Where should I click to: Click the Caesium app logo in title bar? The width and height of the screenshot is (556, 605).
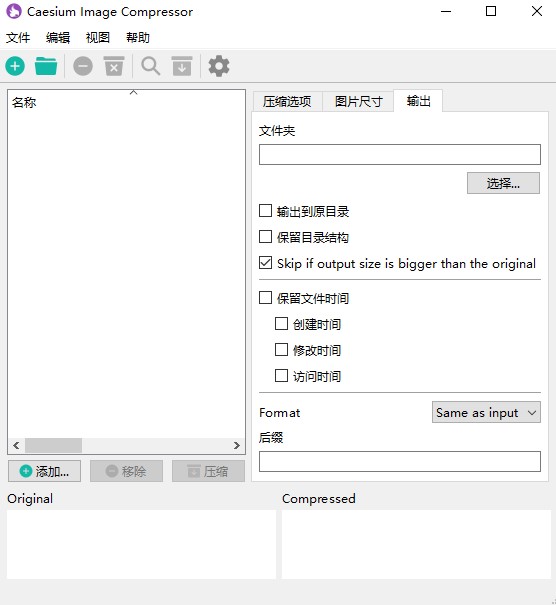click(14, 11)
